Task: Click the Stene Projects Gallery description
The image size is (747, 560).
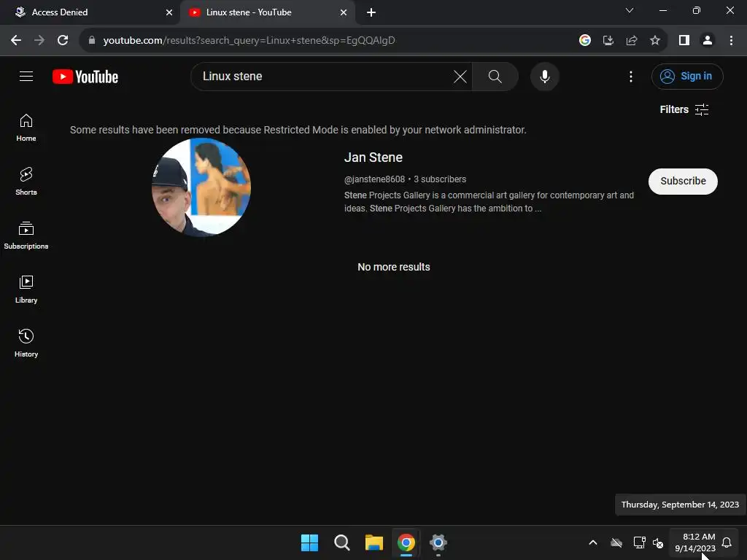Action: point(489,201)
